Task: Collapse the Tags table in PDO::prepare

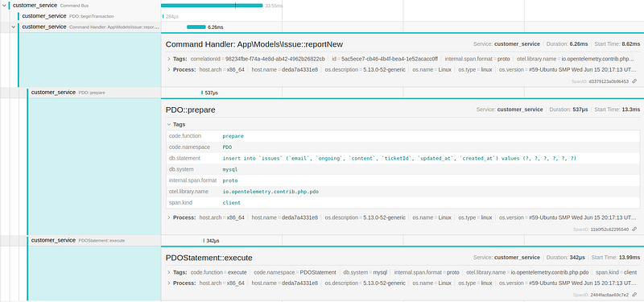Action: point(175,124)
